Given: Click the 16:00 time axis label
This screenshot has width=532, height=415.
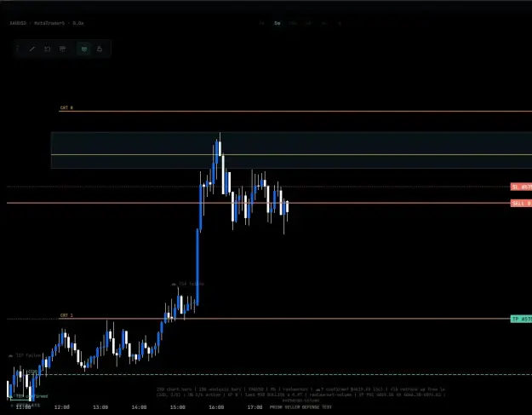Looking at the screenshot, I should pos(216,406).
